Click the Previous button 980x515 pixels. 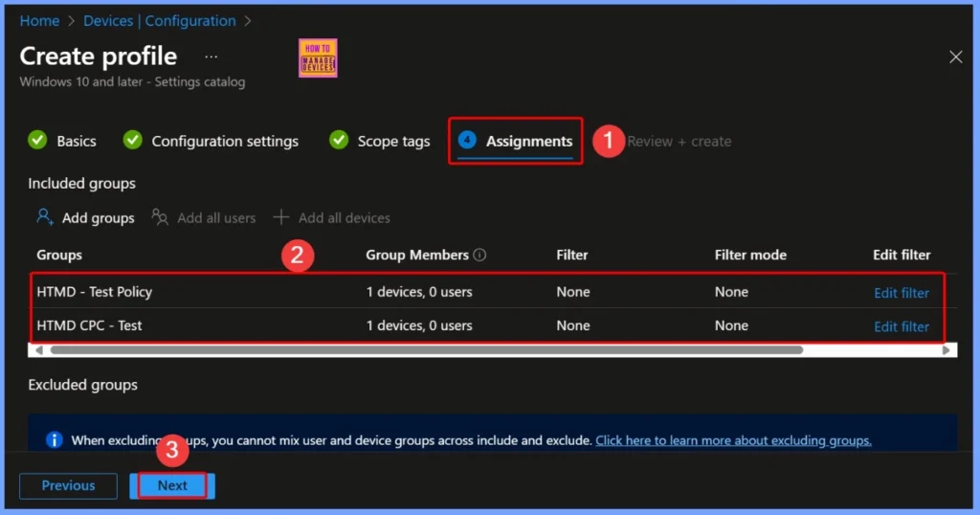coord(68,485)
